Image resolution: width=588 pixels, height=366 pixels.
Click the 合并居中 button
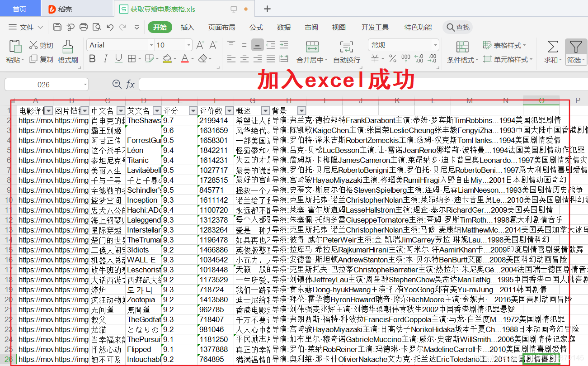click(312, 52)
